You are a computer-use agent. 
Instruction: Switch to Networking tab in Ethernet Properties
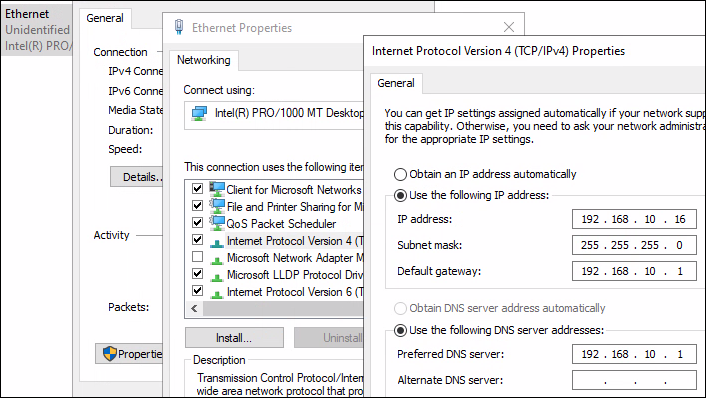tap(204, 60)
